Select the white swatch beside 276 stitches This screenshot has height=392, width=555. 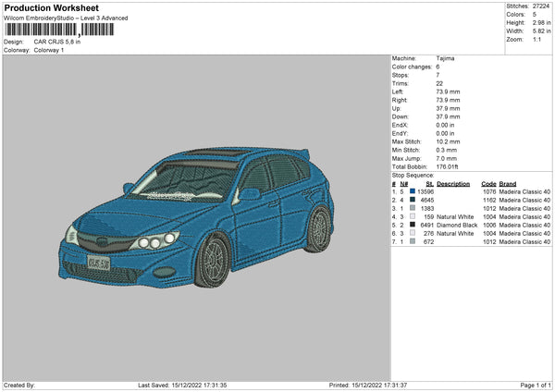tap(413, 233)
